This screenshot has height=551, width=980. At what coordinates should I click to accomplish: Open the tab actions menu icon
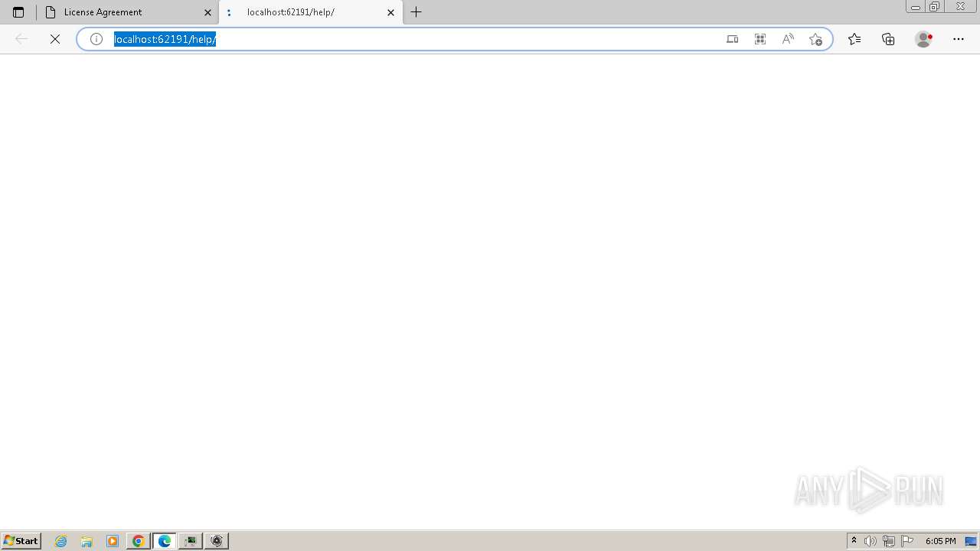point(18,12)
